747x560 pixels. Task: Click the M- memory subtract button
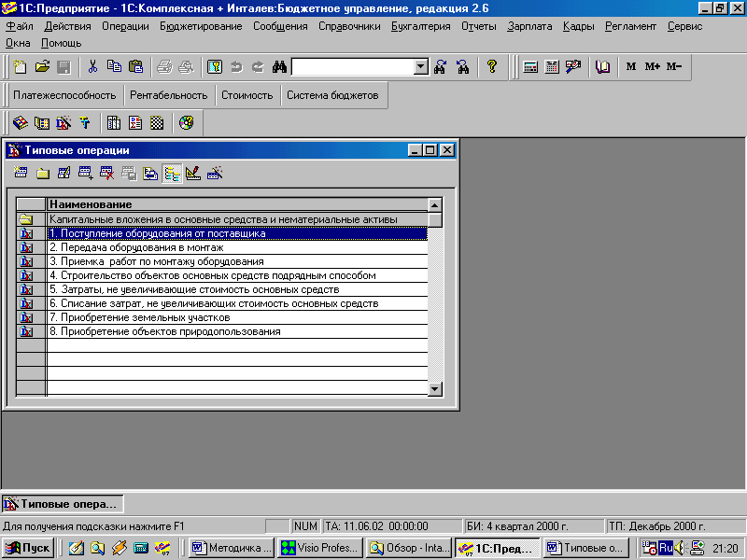pos(674,66)
